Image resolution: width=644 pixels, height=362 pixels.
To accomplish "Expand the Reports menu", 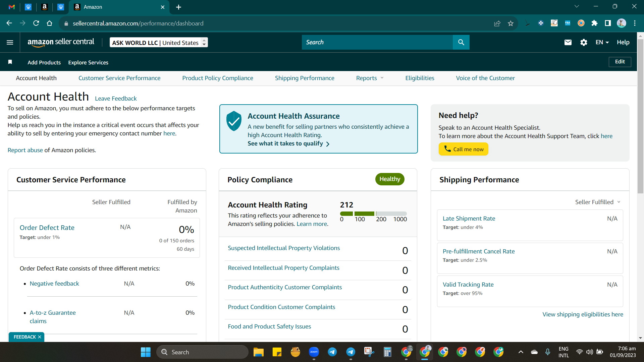I will pos(370,78).
